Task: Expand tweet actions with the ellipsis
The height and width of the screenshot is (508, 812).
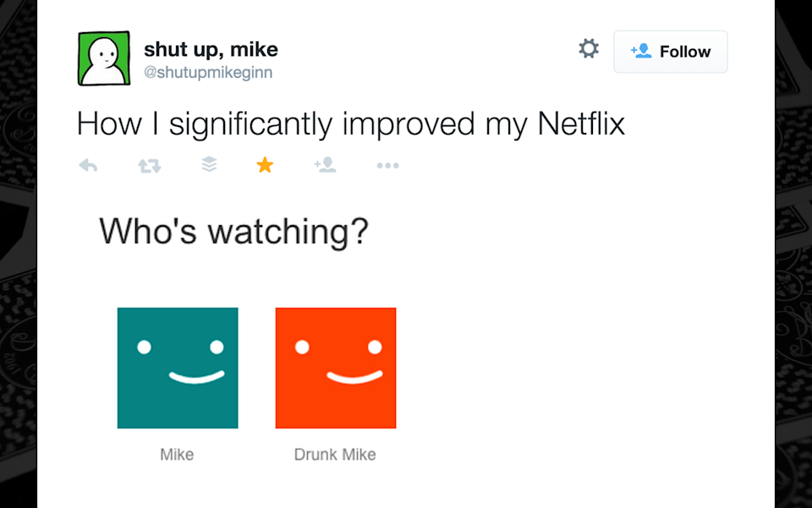Action: pyautogui.click(x=387, y=165)
